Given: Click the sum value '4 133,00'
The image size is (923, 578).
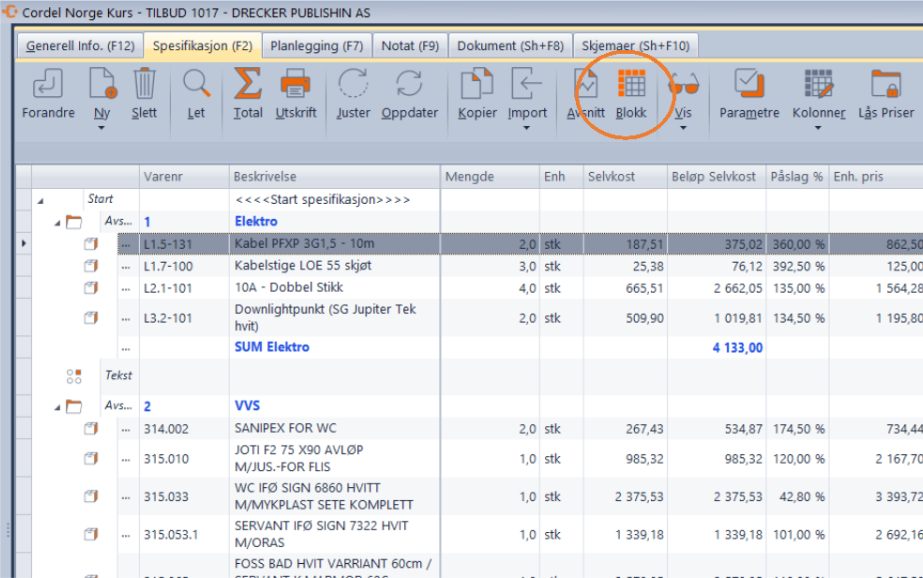Looking at the screenshot, I should pyautogui.click(x=738, y=348).
